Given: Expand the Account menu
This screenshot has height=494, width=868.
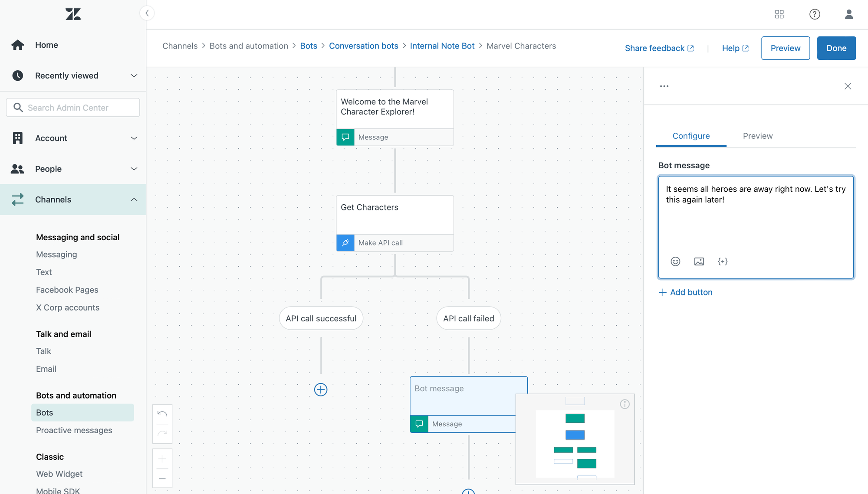Looking at the screenshot, I should click(x=134, y=138).
